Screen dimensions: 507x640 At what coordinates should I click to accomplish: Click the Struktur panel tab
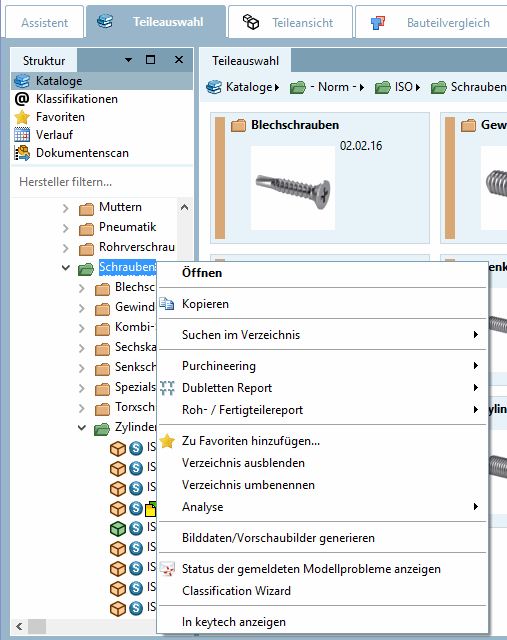tap(44, 60)
